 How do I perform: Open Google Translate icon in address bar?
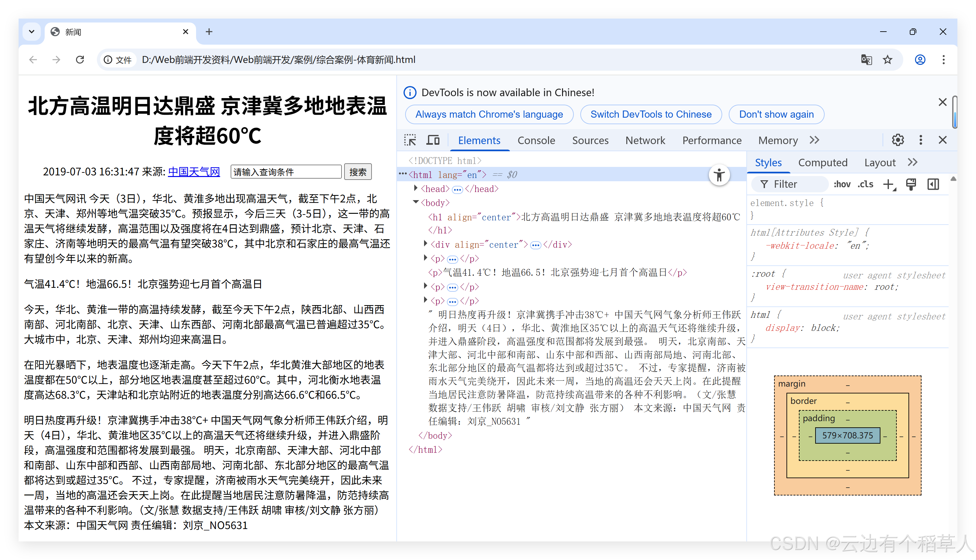[866, 60]
